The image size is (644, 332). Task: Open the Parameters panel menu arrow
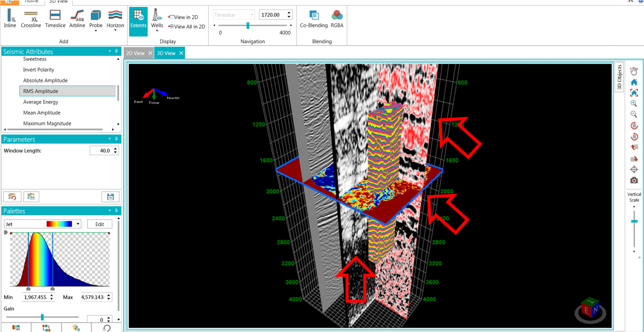(110, 139)
